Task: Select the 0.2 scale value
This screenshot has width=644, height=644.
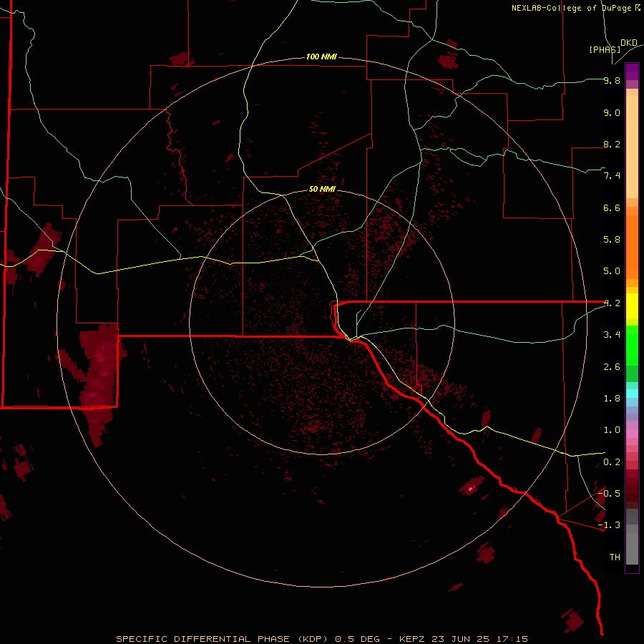Action: tap(612, 462)
